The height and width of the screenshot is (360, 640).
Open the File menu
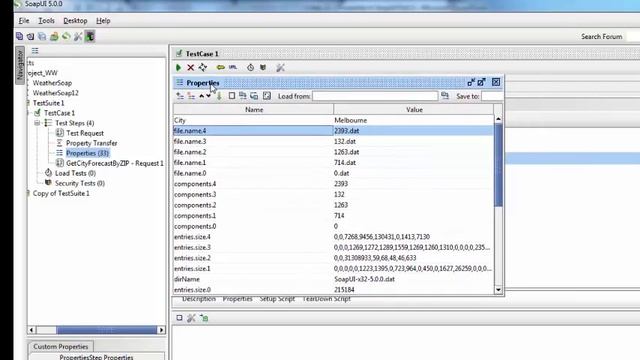click(24, 20)
